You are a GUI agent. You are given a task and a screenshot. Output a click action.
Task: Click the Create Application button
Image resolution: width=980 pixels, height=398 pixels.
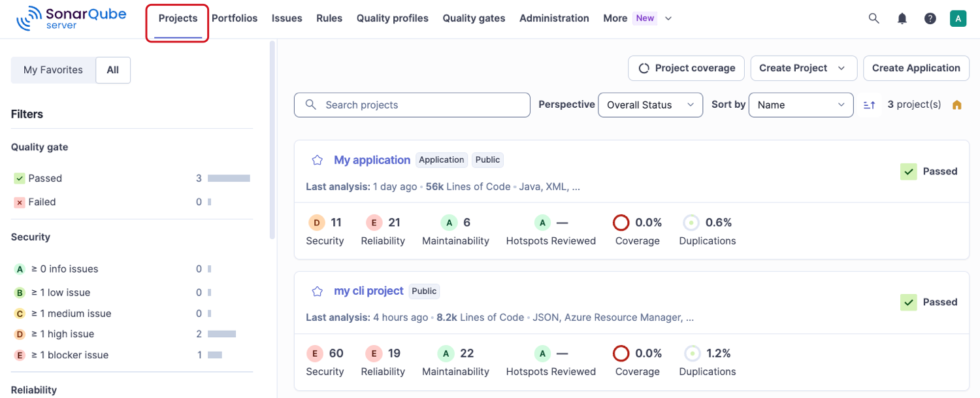916,68
